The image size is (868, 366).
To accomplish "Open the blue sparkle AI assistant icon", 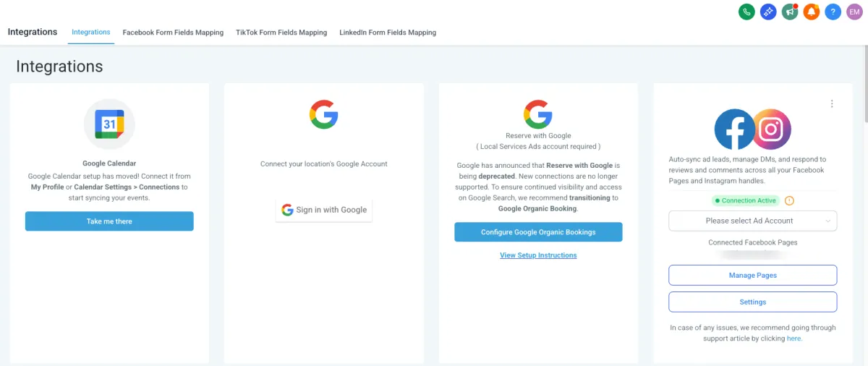I will tap(768, 12).
